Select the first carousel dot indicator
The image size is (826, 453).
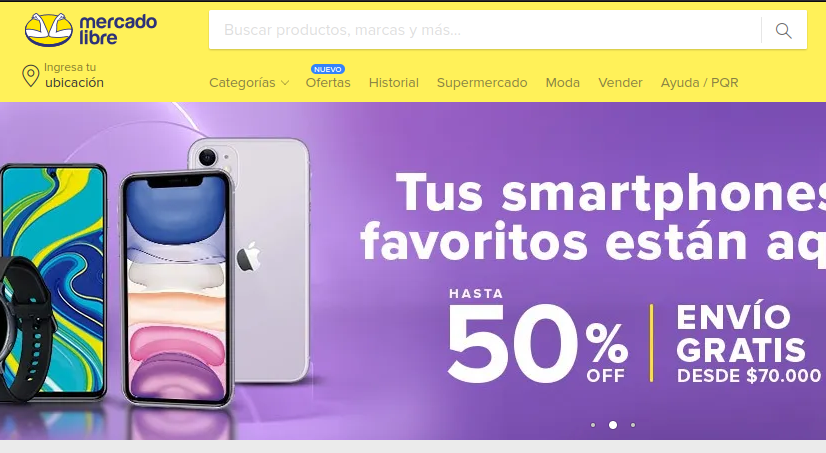coord(593,425)
